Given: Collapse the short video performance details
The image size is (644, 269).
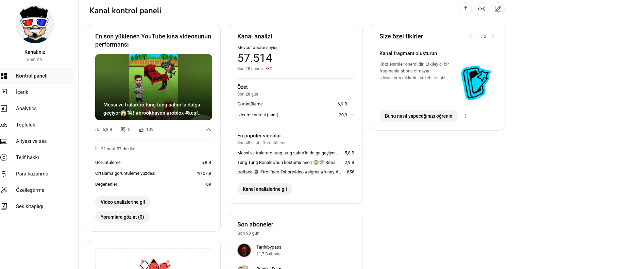Looking at the screenshot, I should pos(209,130).
